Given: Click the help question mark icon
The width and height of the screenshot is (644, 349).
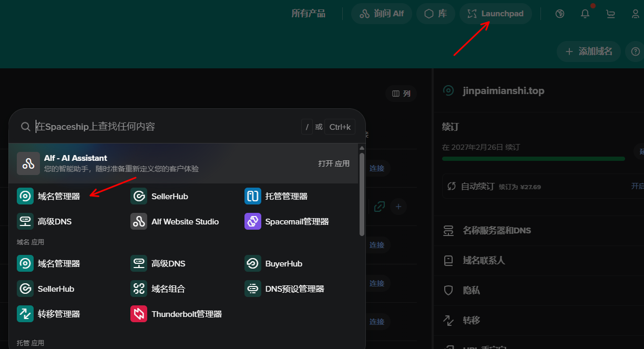Looking at the screenshot, I should click(636, 52).
